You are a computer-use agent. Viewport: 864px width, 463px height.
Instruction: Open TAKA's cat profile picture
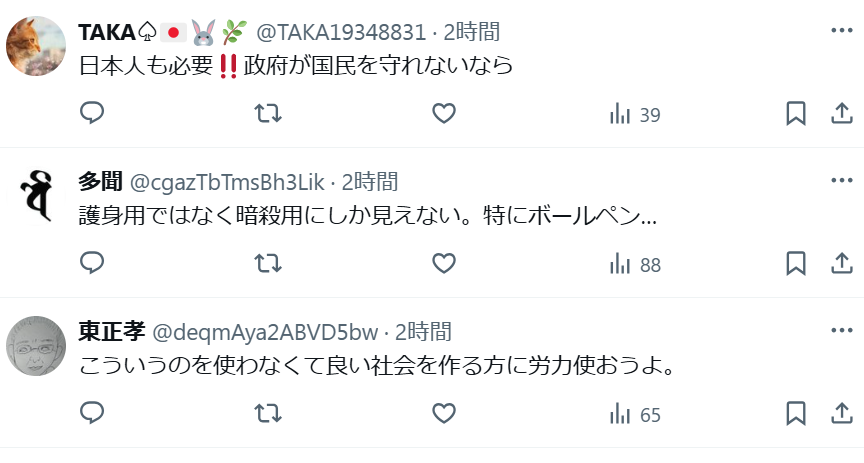pos(36,46)
